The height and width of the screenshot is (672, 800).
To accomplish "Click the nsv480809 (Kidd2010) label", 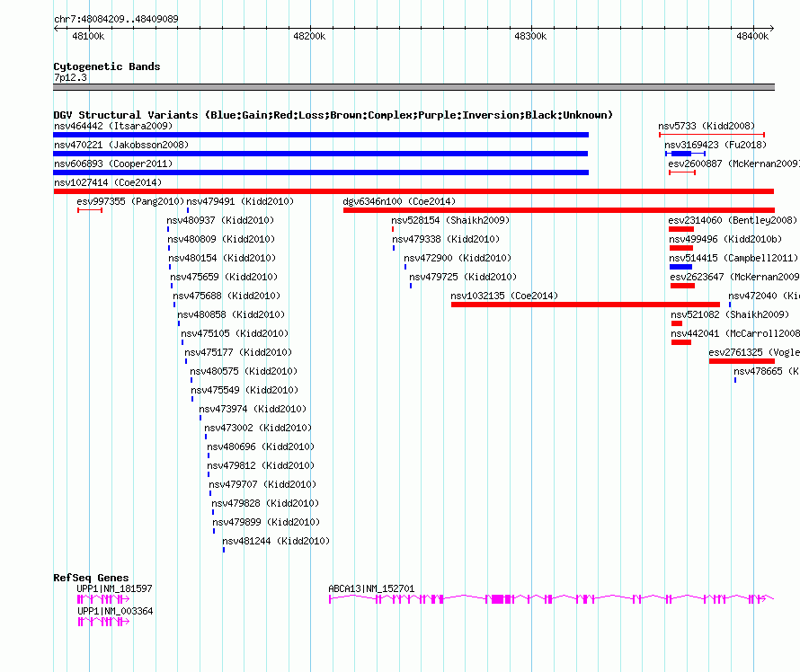I will pyautogui.click(x=221, y=239).
